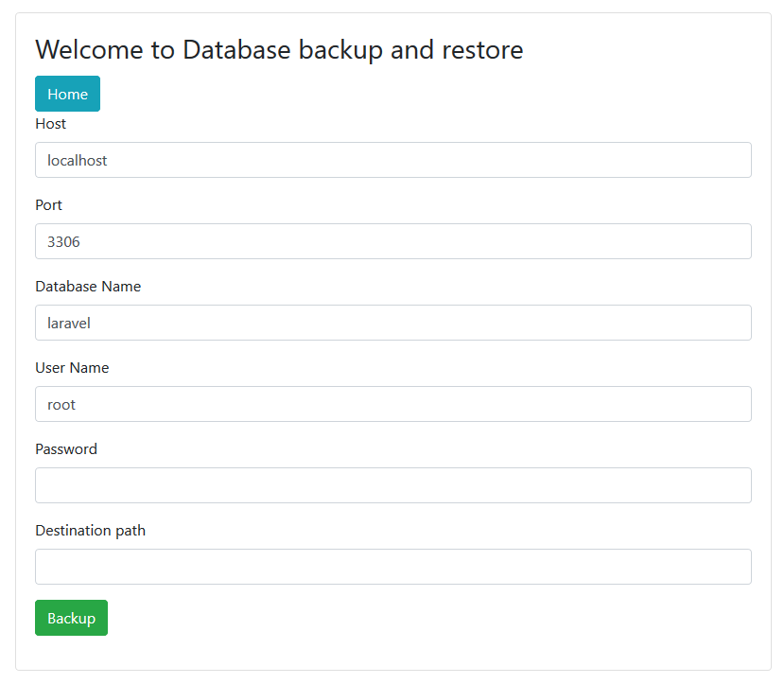This screenshot has width=784, height=684.
Task: Click inside the field containing laravel
Action: tap(392, 323)
